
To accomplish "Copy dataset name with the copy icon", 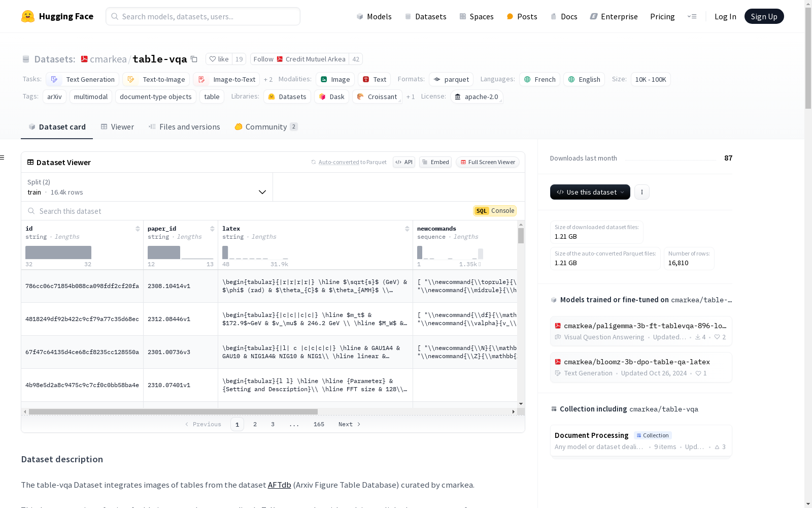I will [194, 59].
